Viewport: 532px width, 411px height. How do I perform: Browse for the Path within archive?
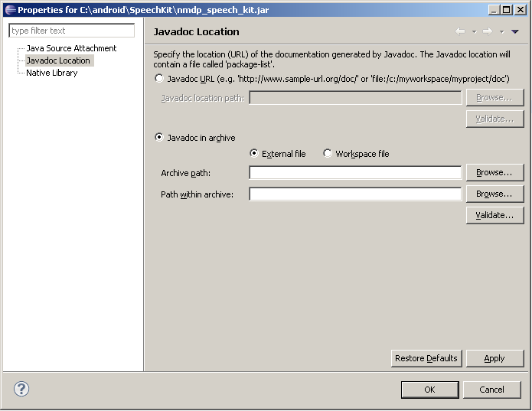494,194
